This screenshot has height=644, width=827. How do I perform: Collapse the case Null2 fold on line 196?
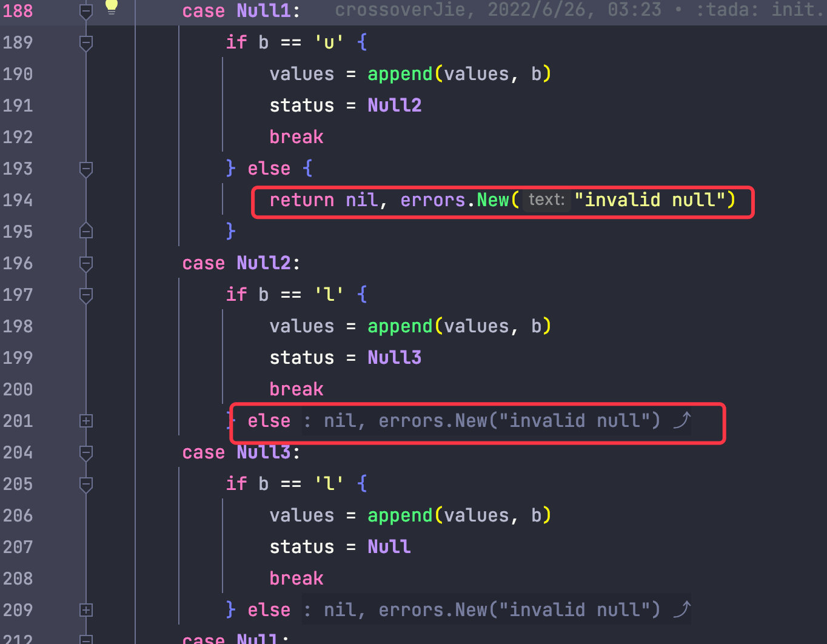86,263
